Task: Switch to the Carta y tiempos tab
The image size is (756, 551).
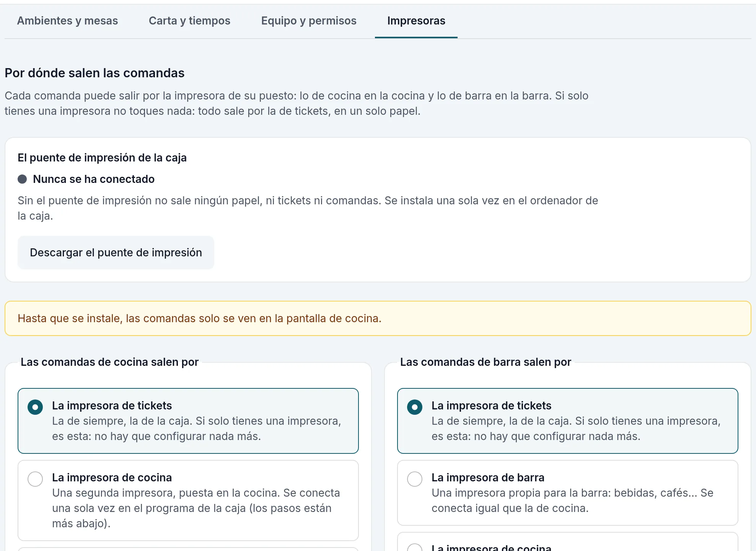Action: [x=189, y=21]
